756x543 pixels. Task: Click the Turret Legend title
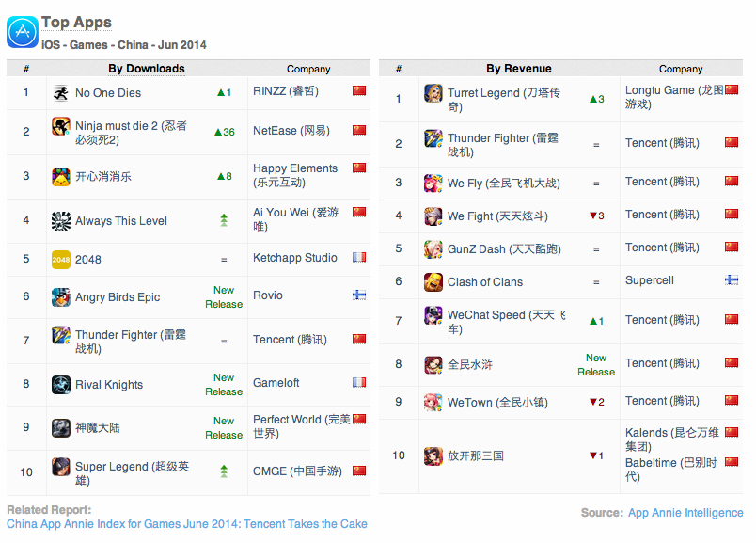point(504,100)
